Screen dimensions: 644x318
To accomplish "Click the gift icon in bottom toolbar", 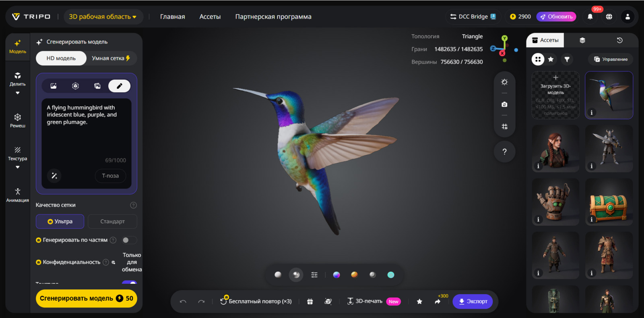I will pos(310,301).
